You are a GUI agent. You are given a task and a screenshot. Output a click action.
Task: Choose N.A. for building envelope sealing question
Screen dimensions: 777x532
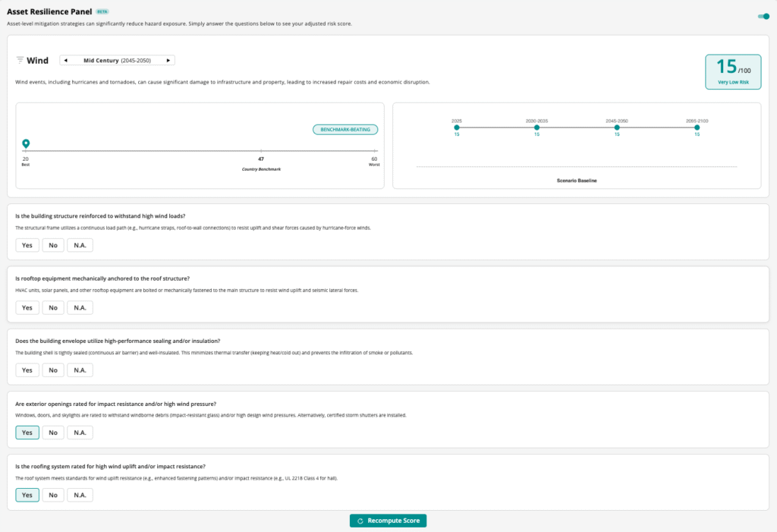[80, 370]
